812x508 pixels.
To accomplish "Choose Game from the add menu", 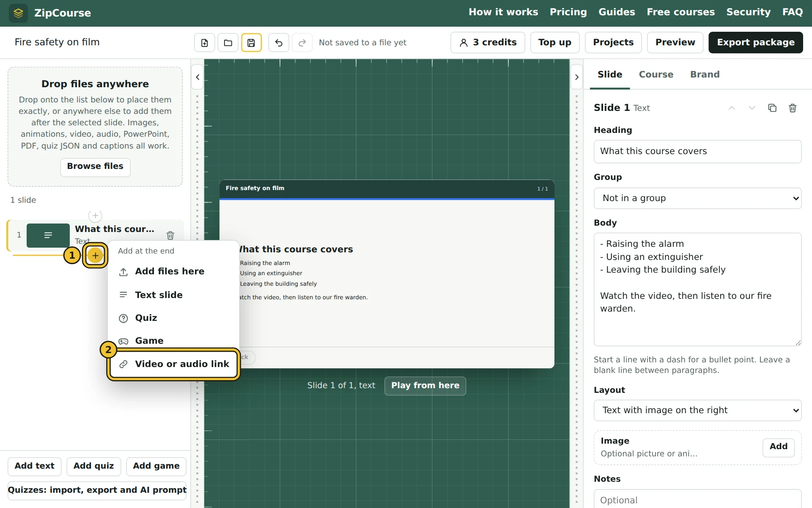I will (173, 340).
